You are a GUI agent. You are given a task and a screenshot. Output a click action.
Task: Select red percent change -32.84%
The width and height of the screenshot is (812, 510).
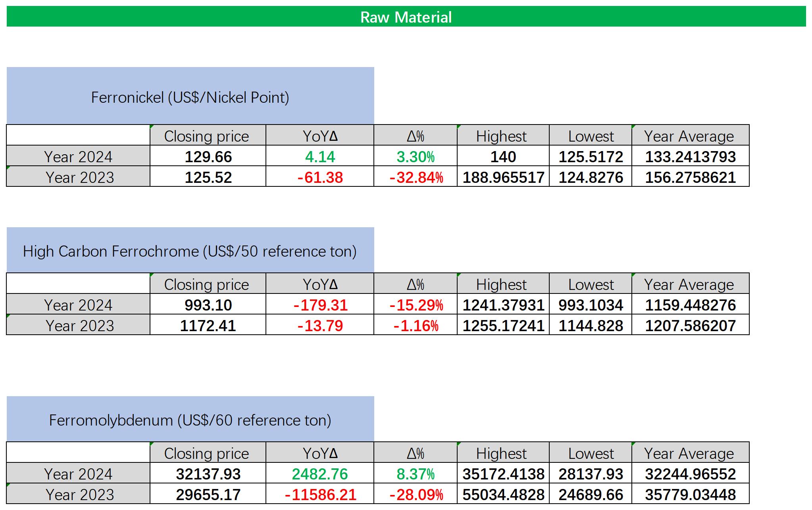click(x=416, y=177)
